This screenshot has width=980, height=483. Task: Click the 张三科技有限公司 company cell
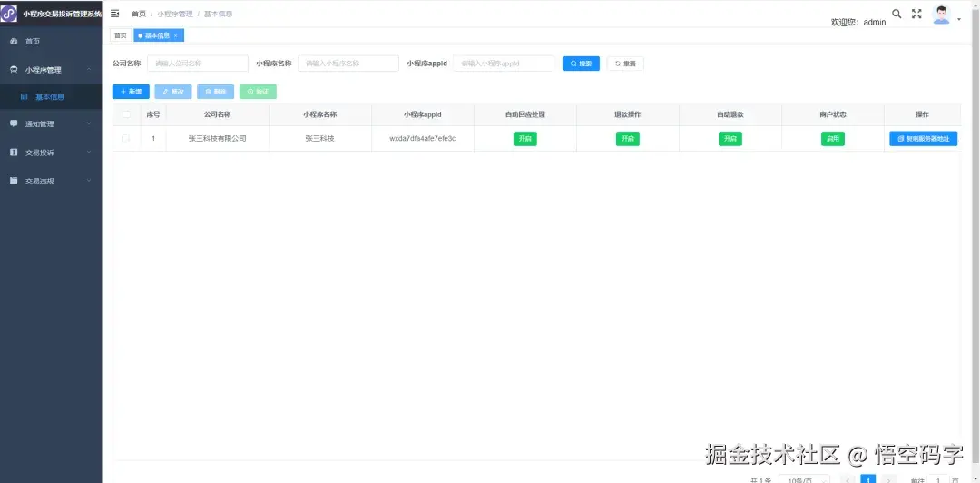218,138
